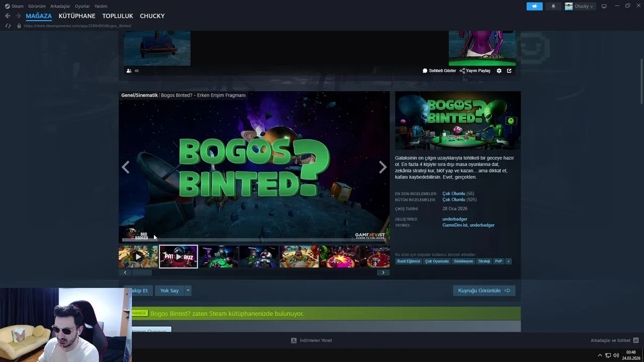
Task: Go forward with the right arrow
Action: click(x=18, y=16)
